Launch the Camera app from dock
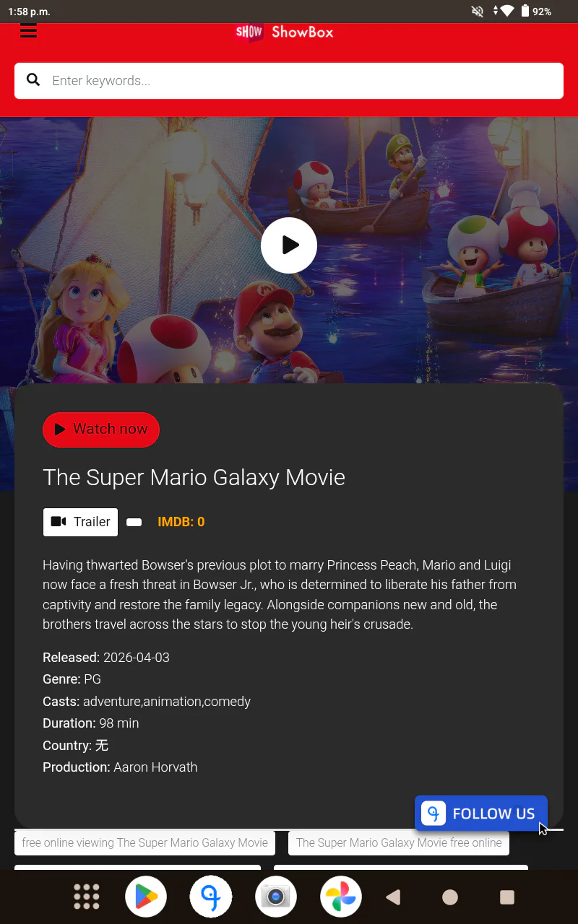This screenshot has height=924, width=578. click(276, 897)
